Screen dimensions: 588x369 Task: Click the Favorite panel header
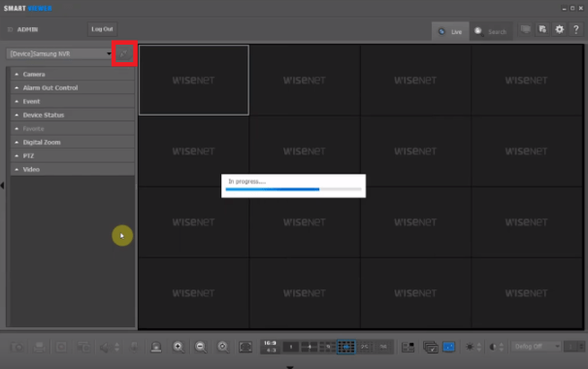point(73,129)
